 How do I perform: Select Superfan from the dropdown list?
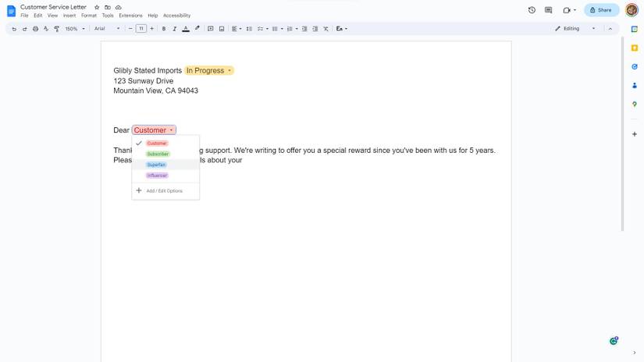click(156, 165)
